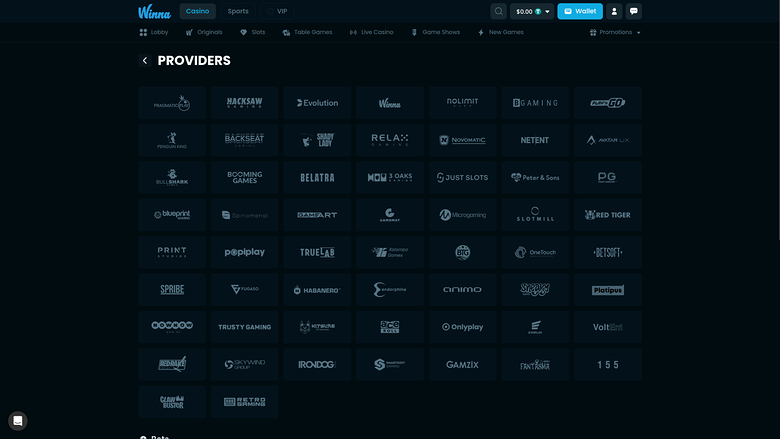The width and height of the screenshot is (780, 439).
Task: Select the PG provider tile
Action: tap(608, 177)
